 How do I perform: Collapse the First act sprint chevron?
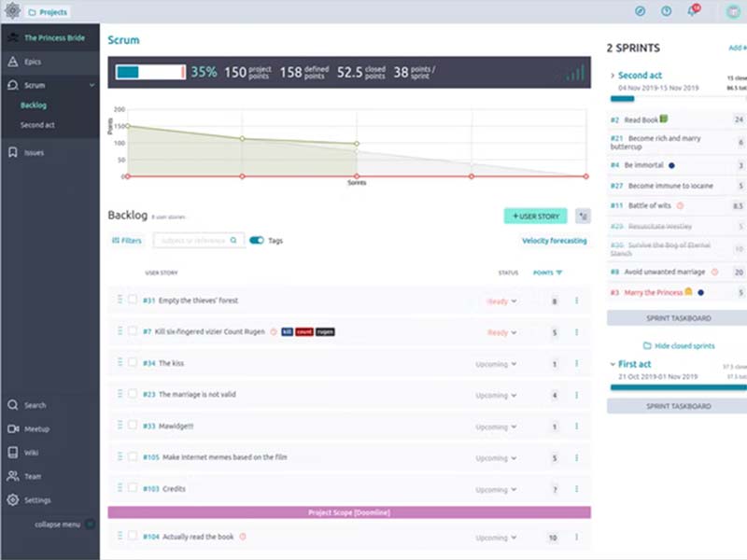click(613, 364)
